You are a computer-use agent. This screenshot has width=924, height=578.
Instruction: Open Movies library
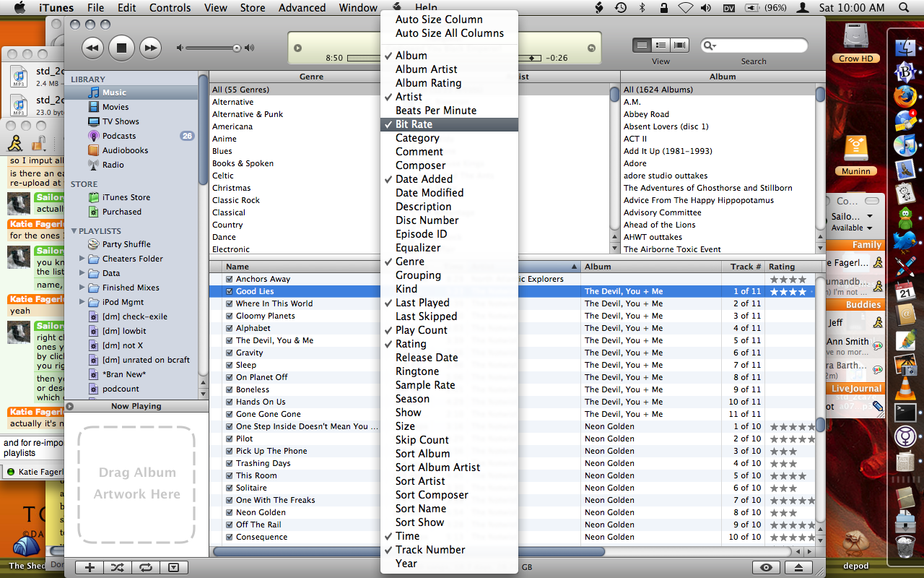point(115,107)
